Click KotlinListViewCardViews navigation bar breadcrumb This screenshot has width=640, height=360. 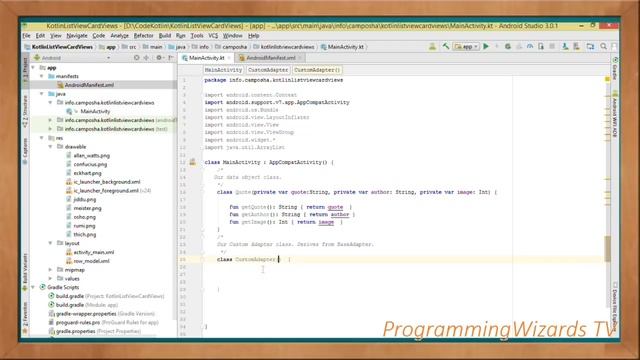(59, 47)
